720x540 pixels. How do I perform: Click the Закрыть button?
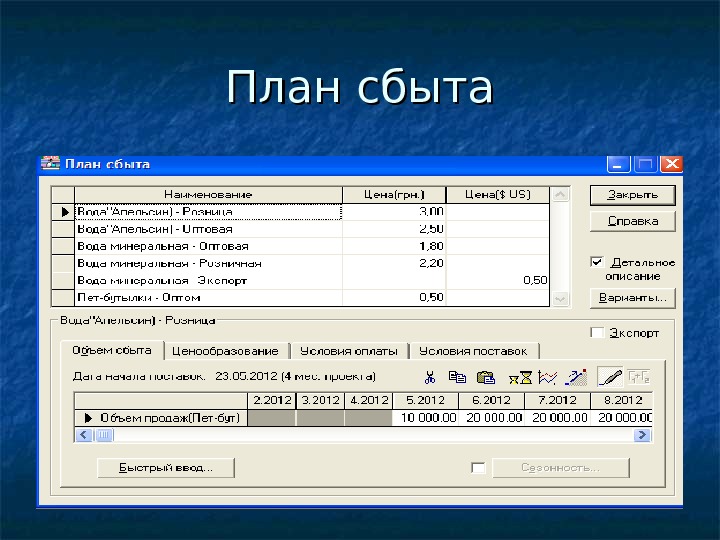click(x=632, y=195)
